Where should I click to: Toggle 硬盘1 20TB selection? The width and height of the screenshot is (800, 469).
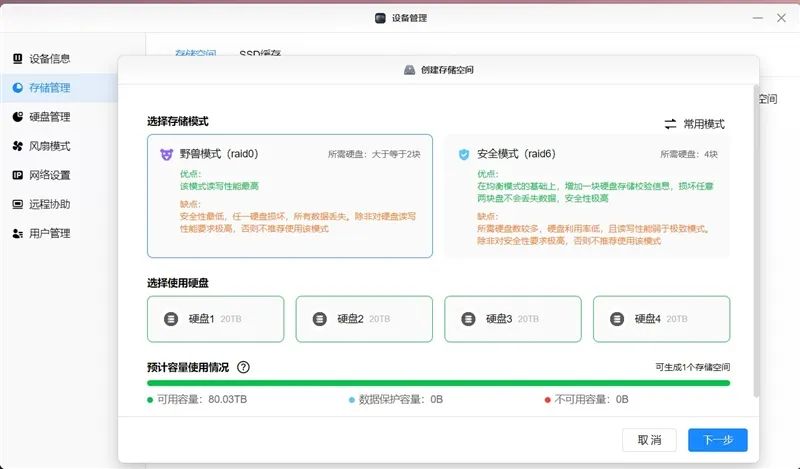215,319
